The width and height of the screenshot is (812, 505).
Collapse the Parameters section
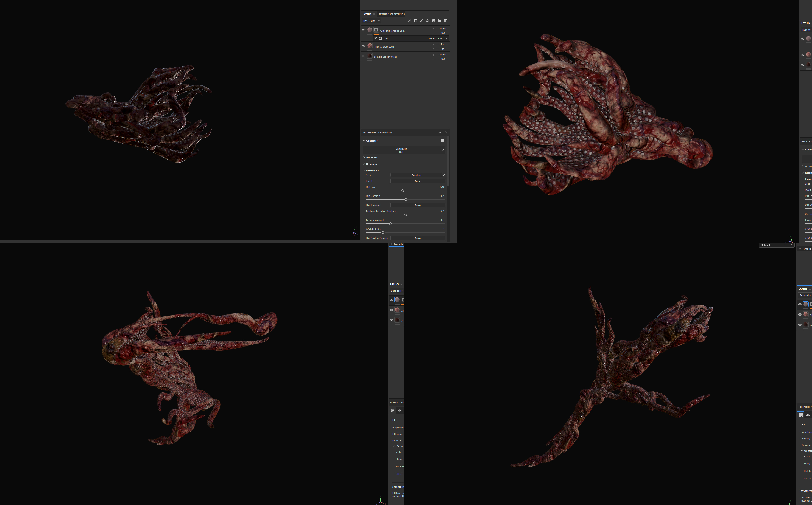tap(371, 170)
